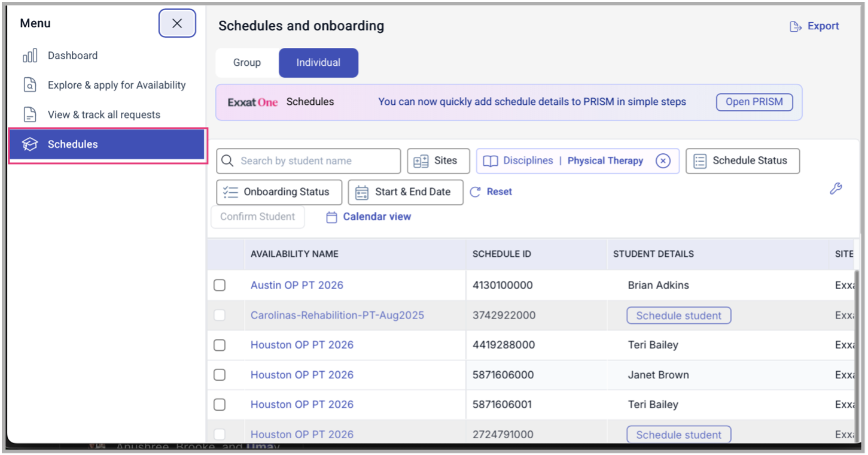Click the Disciplines book icon
This screenshot has height=455, width=868.
(x=492, y=160)
